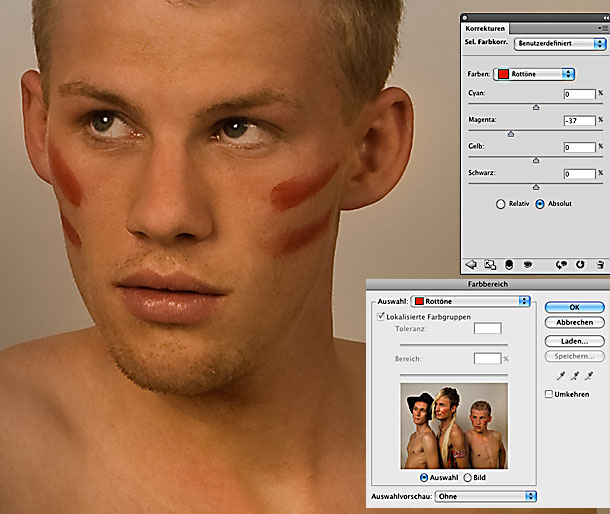Enable the Umkehren checkbox
610x514 pixels.
coord(549,394)
